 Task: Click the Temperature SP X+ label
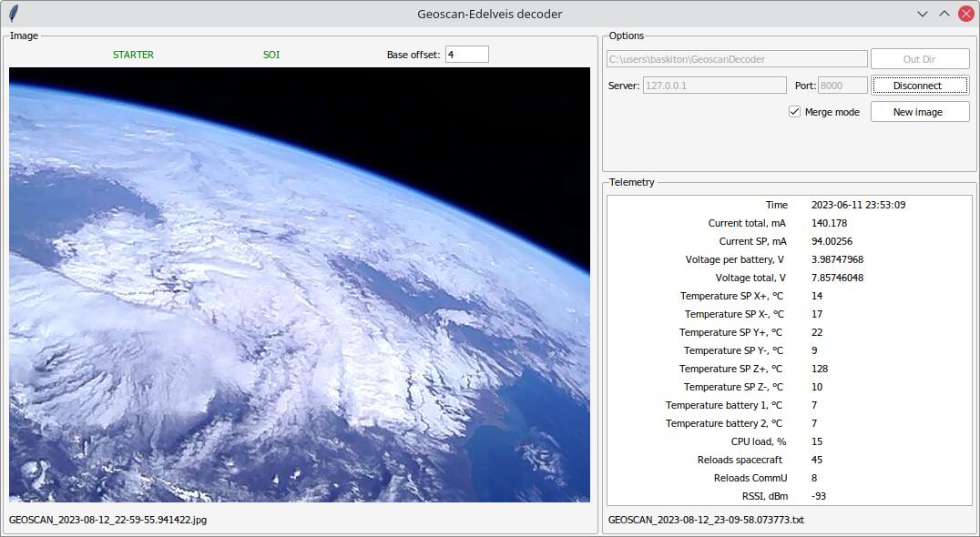731,296
